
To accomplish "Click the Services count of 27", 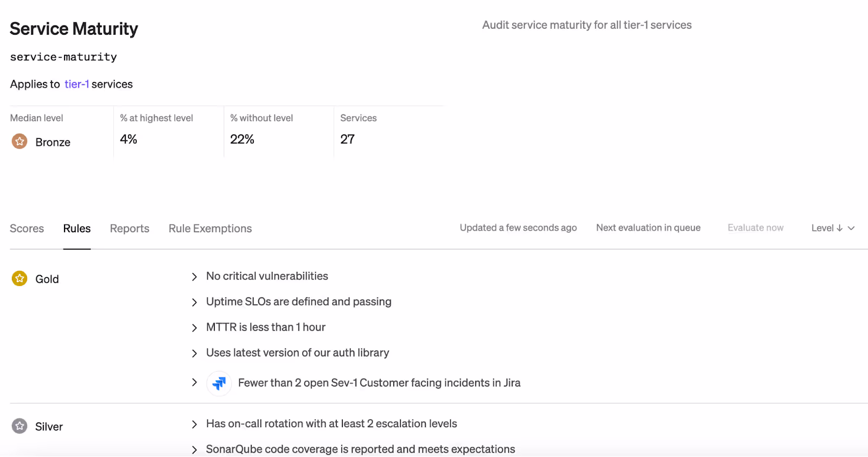I will [x=347, y=139].
